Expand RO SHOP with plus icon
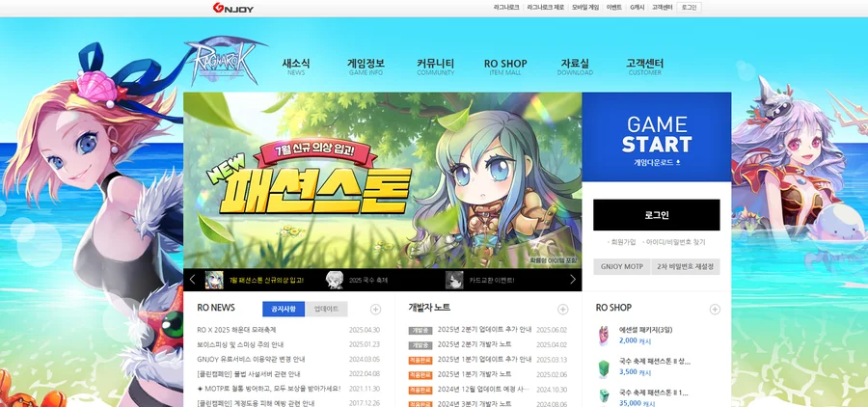Screen dimensions: 868x407 (715, 309)
